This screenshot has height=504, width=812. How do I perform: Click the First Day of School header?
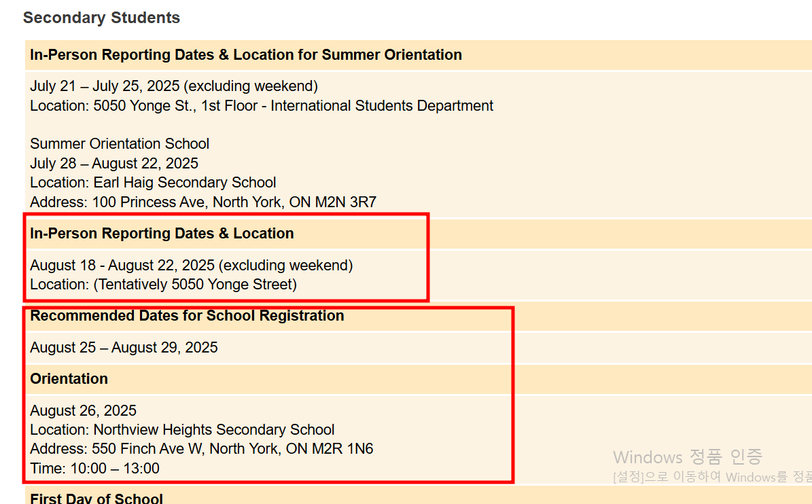(96, 498)
